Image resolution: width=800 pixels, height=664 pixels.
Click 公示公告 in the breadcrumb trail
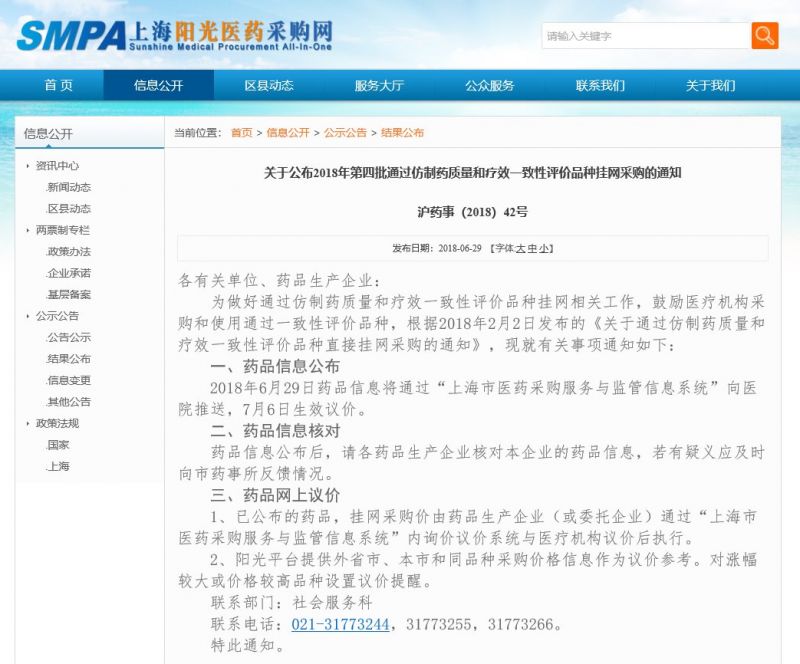pos(345,132)
